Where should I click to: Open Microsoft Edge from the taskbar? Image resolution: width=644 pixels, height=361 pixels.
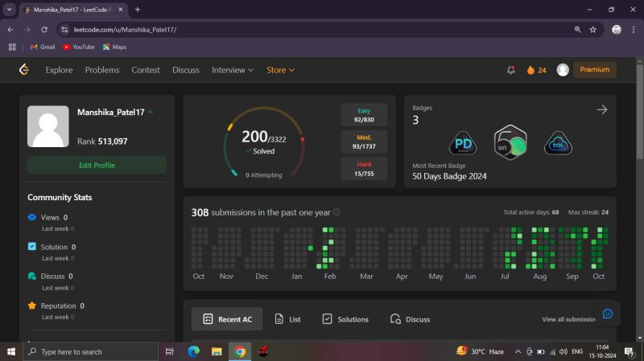point(193,351)
